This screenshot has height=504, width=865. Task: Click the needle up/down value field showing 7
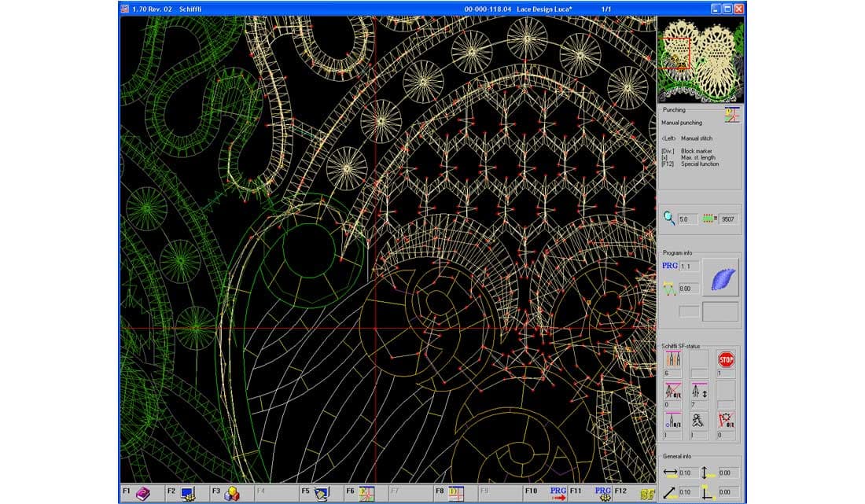click(699, 405)
